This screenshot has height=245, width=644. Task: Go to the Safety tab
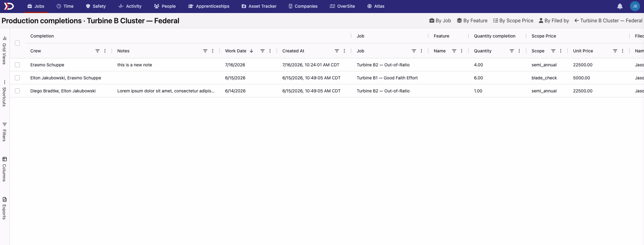click(96, 6)
